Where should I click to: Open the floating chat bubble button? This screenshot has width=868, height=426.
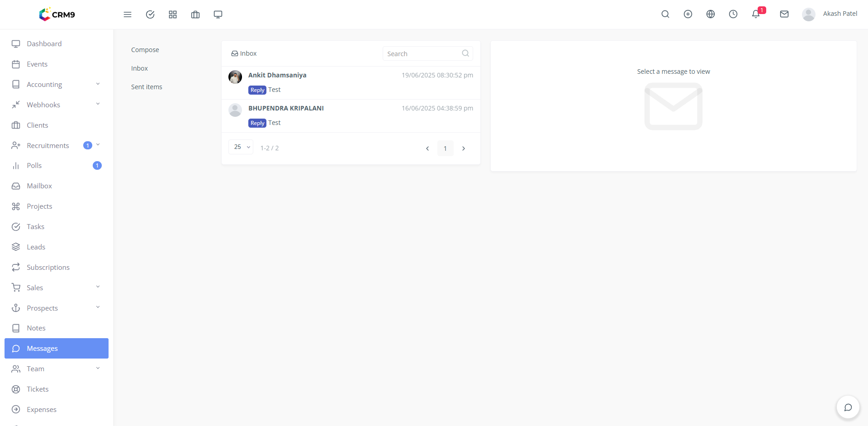tap(848, 407)
